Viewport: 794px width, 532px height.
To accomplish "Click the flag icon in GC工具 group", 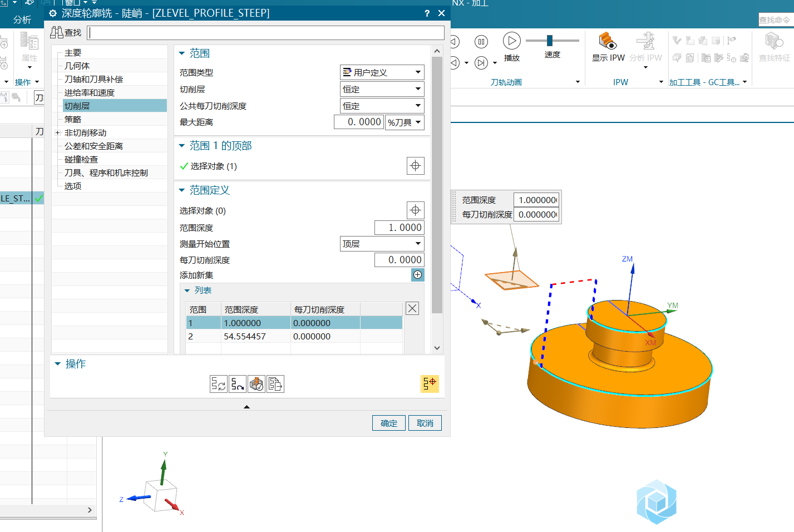I will (731, 41).
